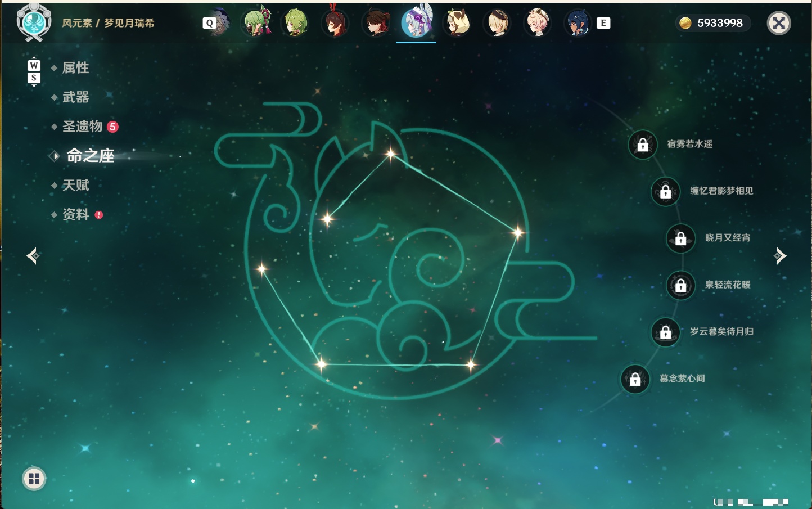Click the Mora coin balance 5933998
Viewport: 812px width, 509px height.
pyautogui.click(x=713, y=23)
